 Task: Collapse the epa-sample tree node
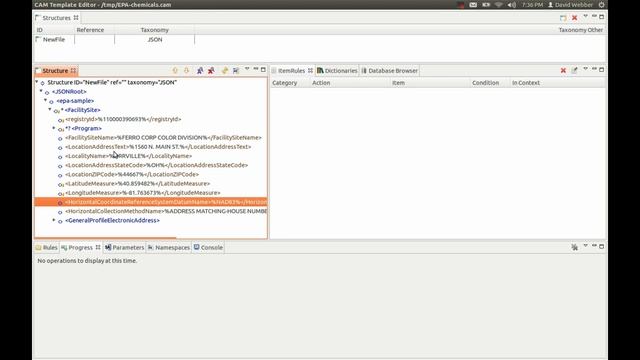(46, 100)
